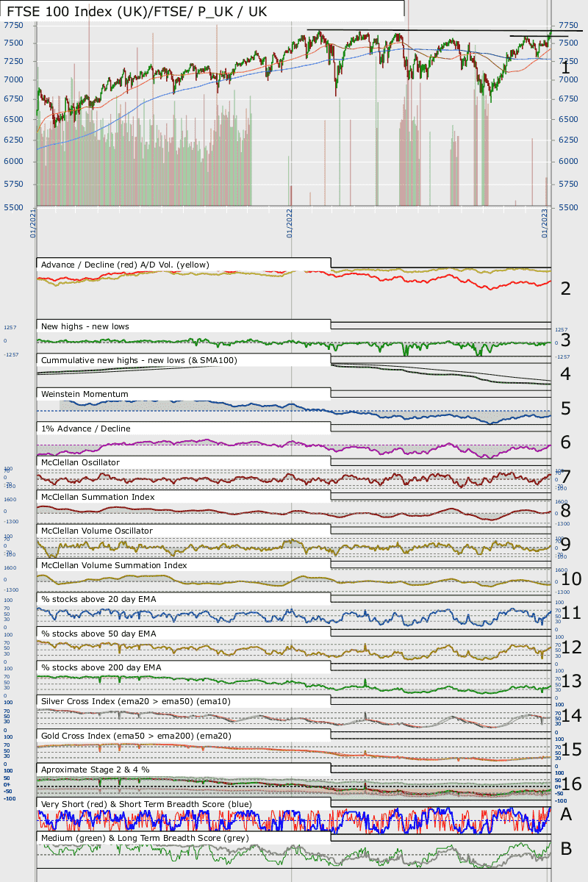The image size is (588, 882).
Task: Click the 7000 value on the left price axis
Action: click(x=14, y=80)
